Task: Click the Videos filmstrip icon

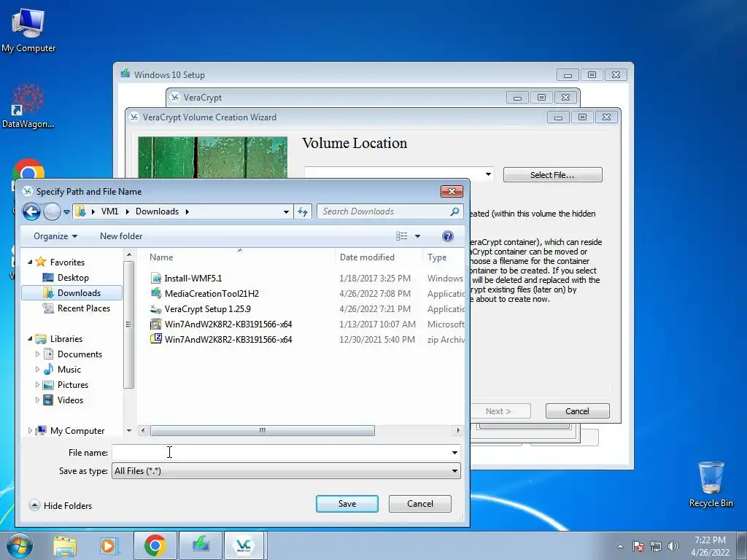Action: click(48, 400)
